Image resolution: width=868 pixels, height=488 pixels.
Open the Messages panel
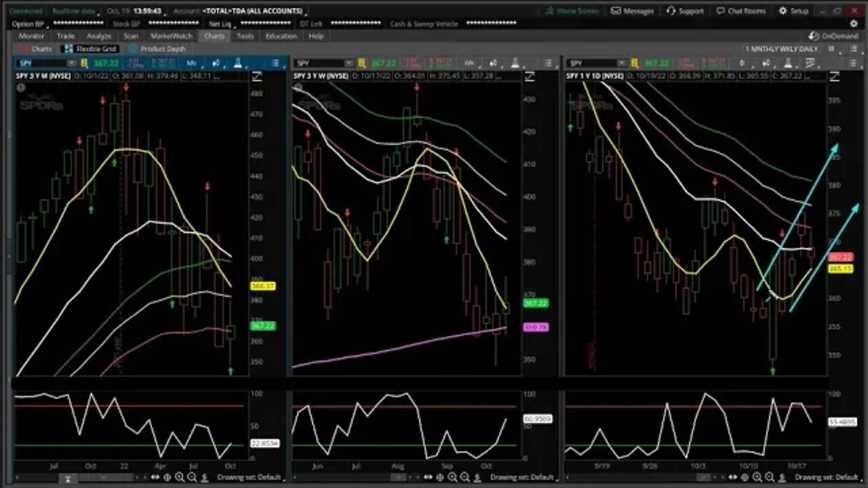point(632,11)
